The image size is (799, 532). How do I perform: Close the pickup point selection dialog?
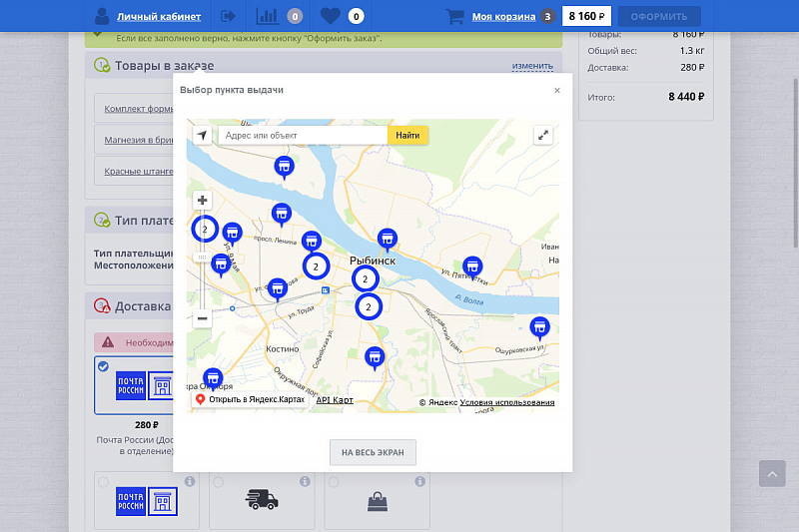[x=557, y=90]
